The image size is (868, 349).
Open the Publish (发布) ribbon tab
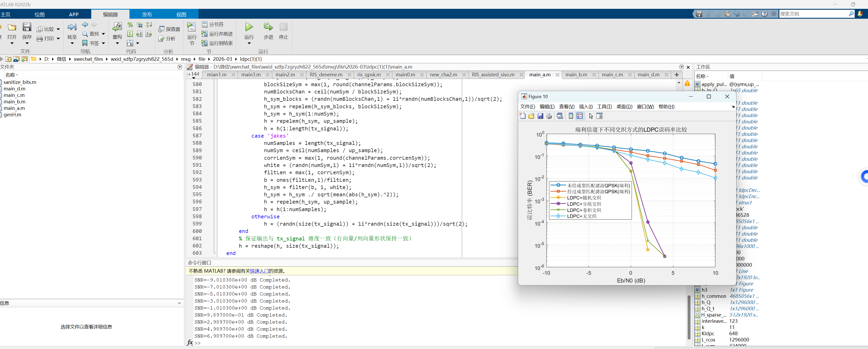click(147, 15)
